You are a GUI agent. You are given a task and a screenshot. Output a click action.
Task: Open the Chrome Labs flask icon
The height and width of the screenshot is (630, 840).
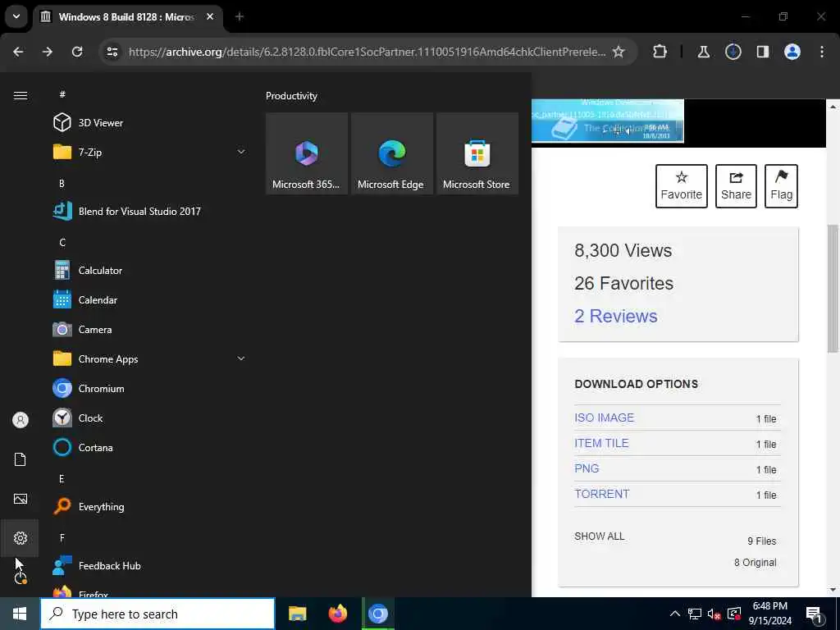[x=703, y=52]
